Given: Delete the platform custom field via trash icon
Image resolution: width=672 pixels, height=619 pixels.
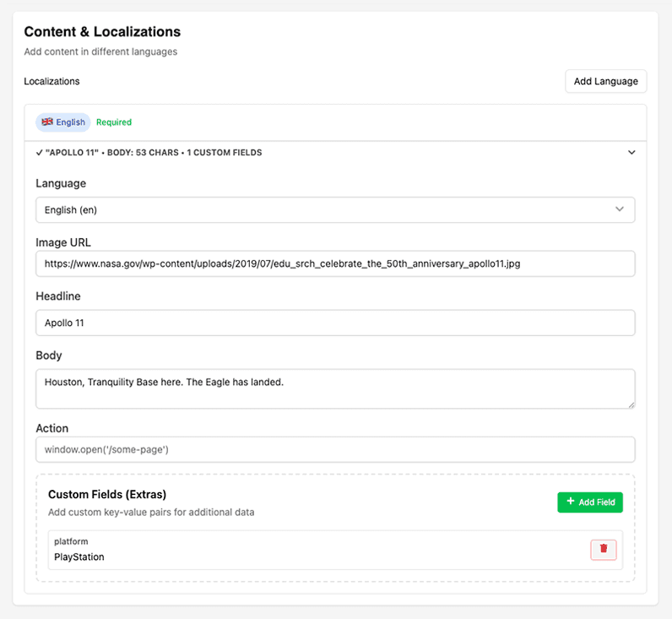Looking at the screenshot, I should [604, 549].
